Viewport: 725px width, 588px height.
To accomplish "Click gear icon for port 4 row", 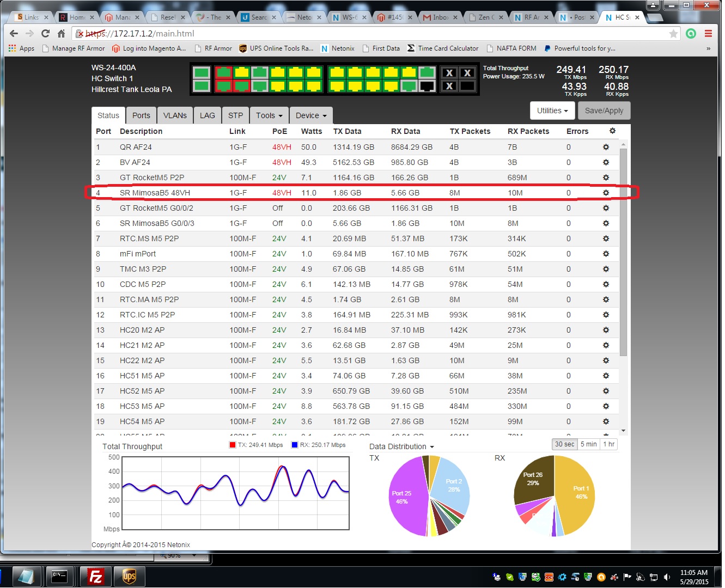I will pos(606,193).
